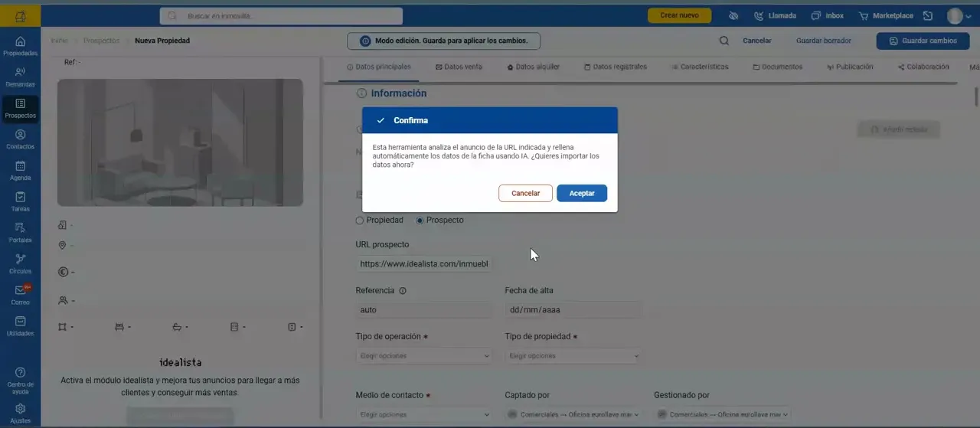Click the property photo thumbnail
The height and width of the screenshot is (428, 980).
coord(180,142)
